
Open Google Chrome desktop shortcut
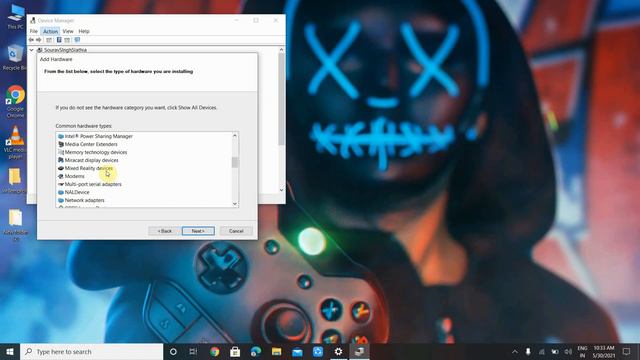(x=15, y=101)
